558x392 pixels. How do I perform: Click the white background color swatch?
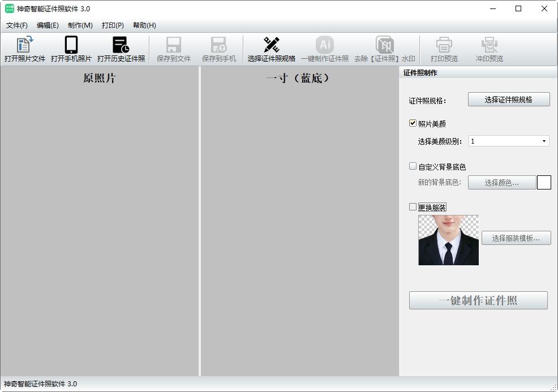[544, 183]
